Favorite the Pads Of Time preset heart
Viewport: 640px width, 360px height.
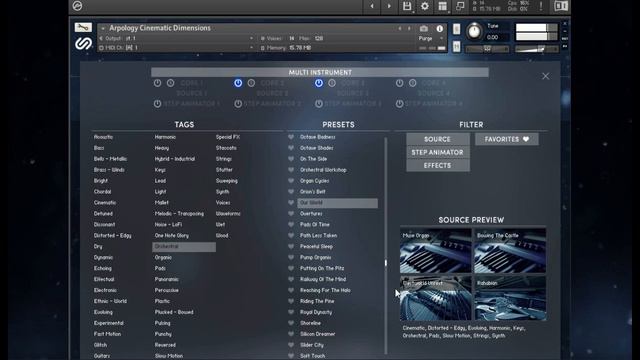(x=291, y=224)
